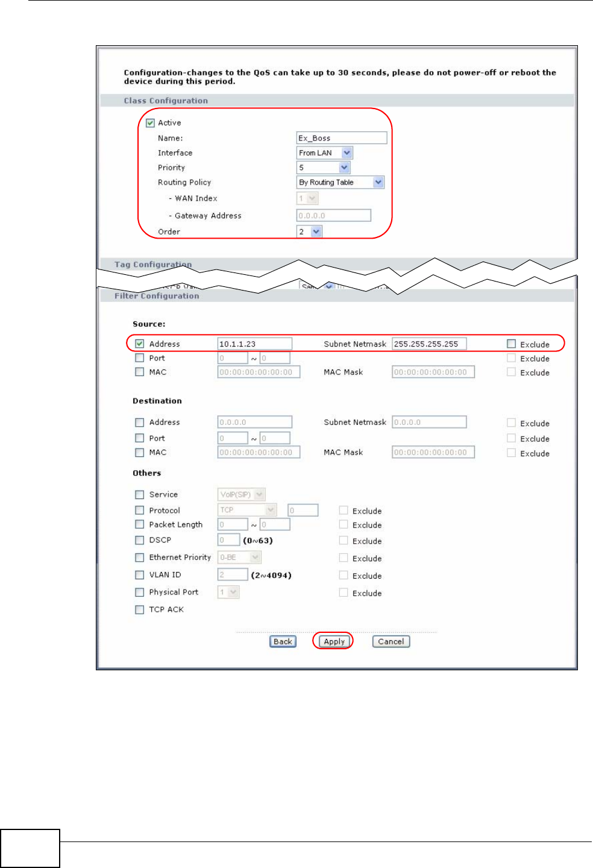
Task: Click the Source MAC Mask field
Action: (x=433, y=372)
